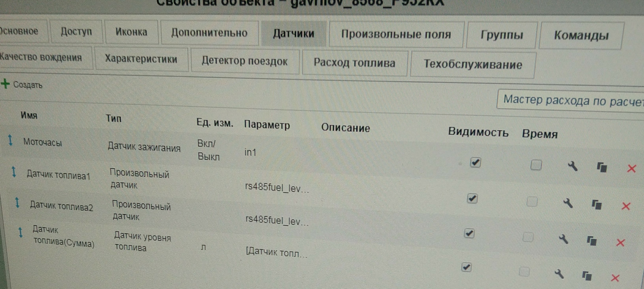Viewport: 644px width, 289px height.
Task: Open the Техобслуживание tab
Action: 473,65
